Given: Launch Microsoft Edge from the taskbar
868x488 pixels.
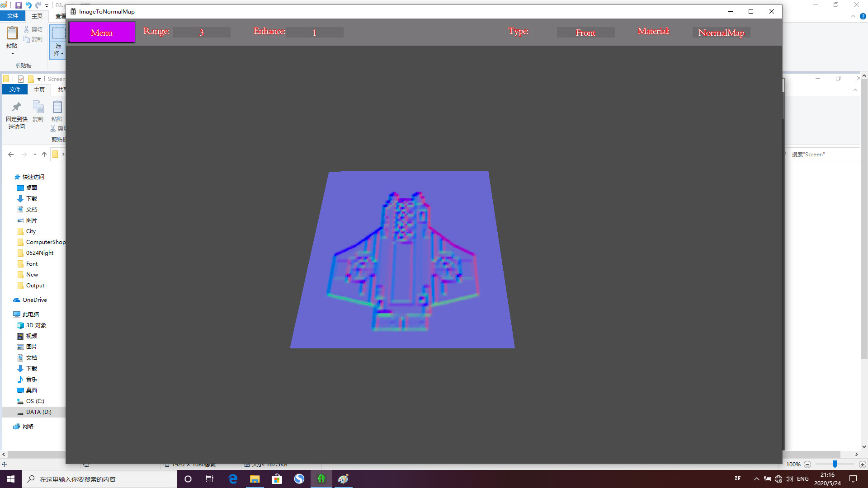Looking at the screenshot, I should coord(233,479).
